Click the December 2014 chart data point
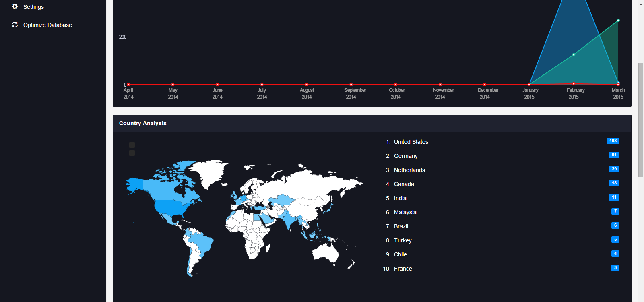644x302 pixels. click(x=485, y=85)
